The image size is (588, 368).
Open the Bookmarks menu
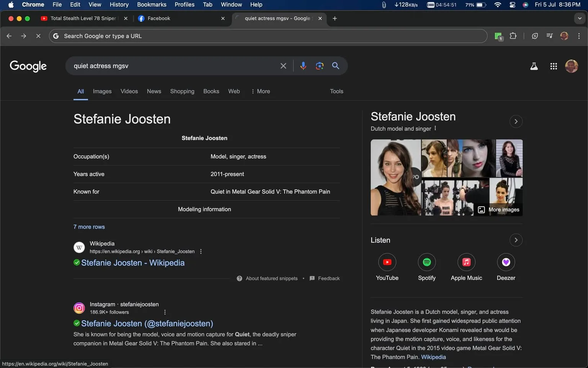pos(152,5)
